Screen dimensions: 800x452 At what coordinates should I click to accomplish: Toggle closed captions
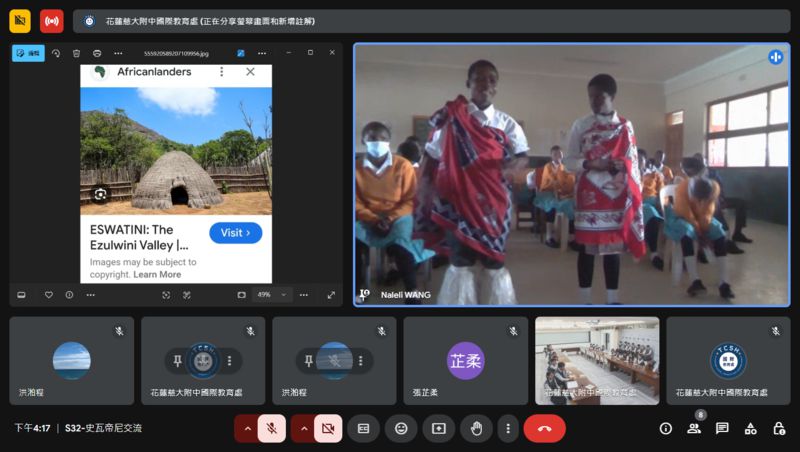tap(363, 428)
